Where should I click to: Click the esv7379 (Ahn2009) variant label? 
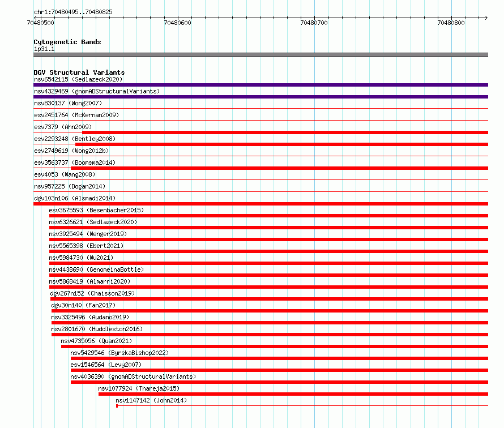[63, 127]
